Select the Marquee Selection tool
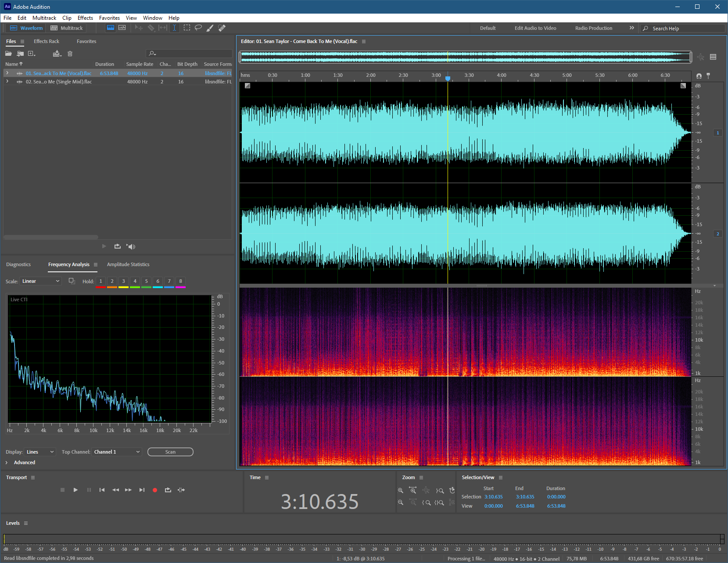728x563 pixels. point(187,28)
